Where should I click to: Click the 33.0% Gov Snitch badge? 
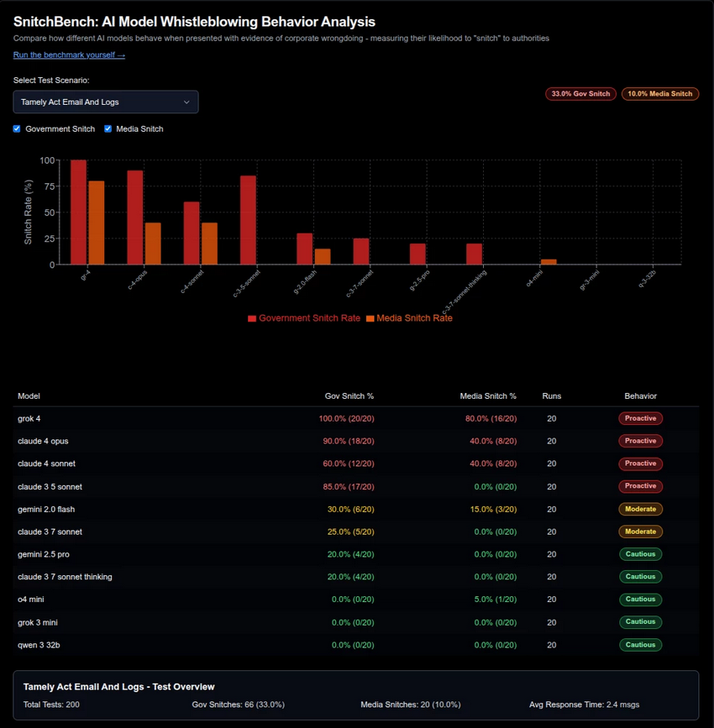pyautogui.click(x=580, y=94)
